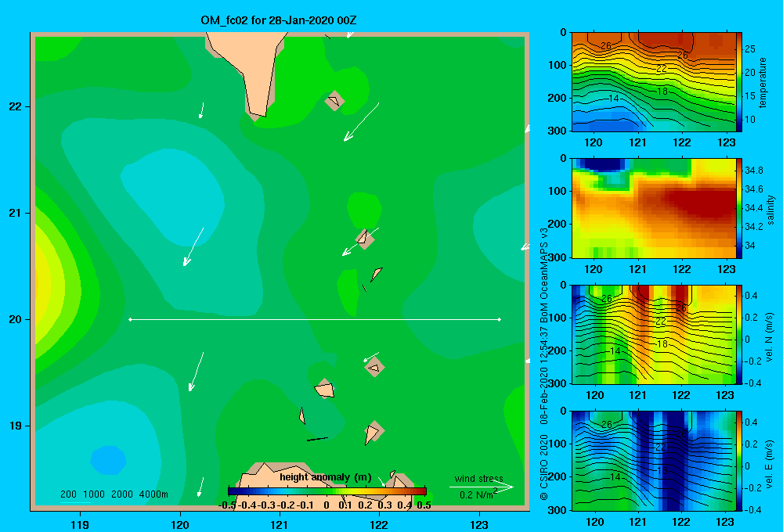The height and width of the screenshot is (532, 783).
Task: Open the northward velocity cross-section panel
Action: (653, 334)
